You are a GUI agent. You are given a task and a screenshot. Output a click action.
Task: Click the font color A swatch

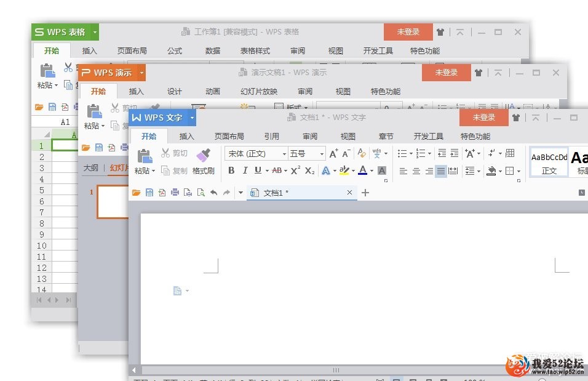pos(363,170)
